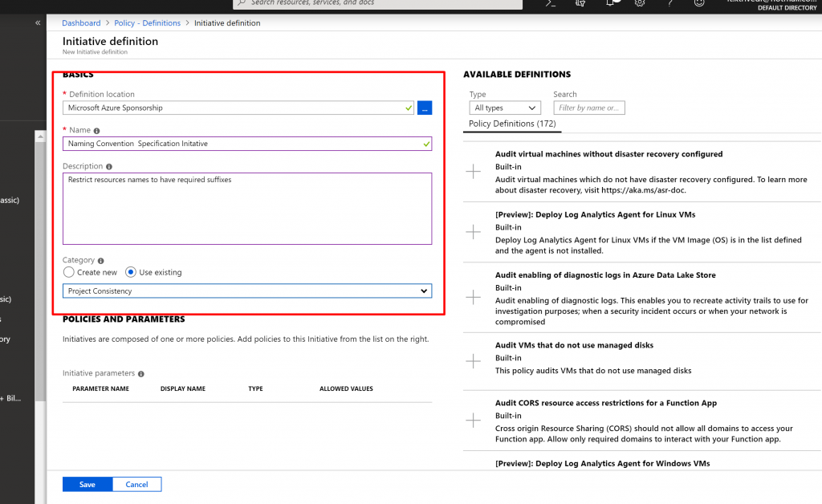Browse definition location with ellipsis button
The width and height of the screenshot is (822, 504).
[425, 108]
